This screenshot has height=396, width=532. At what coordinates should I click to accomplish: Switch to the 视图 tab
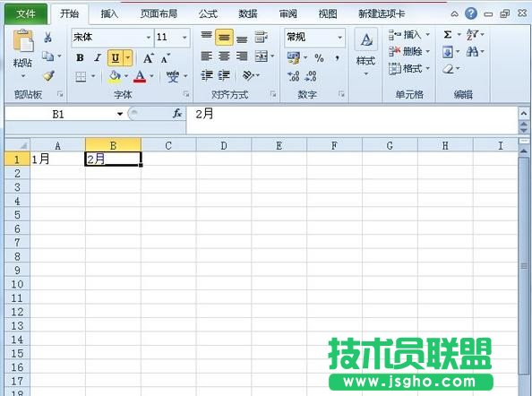328,14
